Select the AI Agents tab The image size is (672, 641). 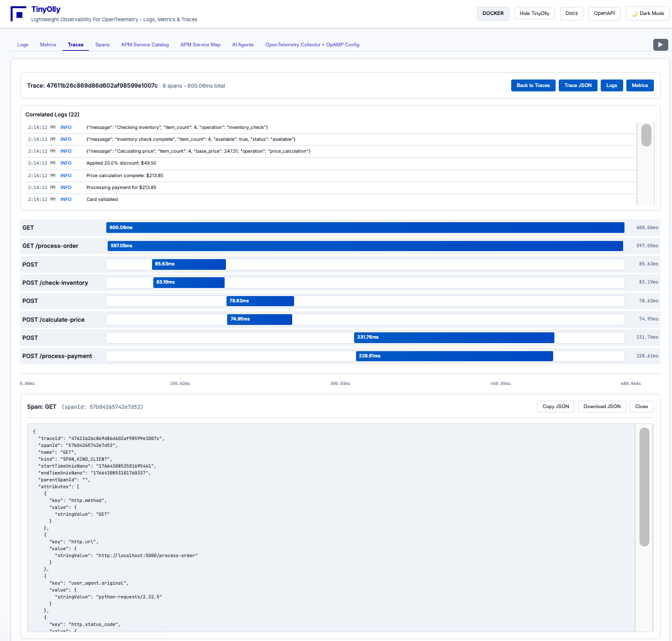(243, 44)
